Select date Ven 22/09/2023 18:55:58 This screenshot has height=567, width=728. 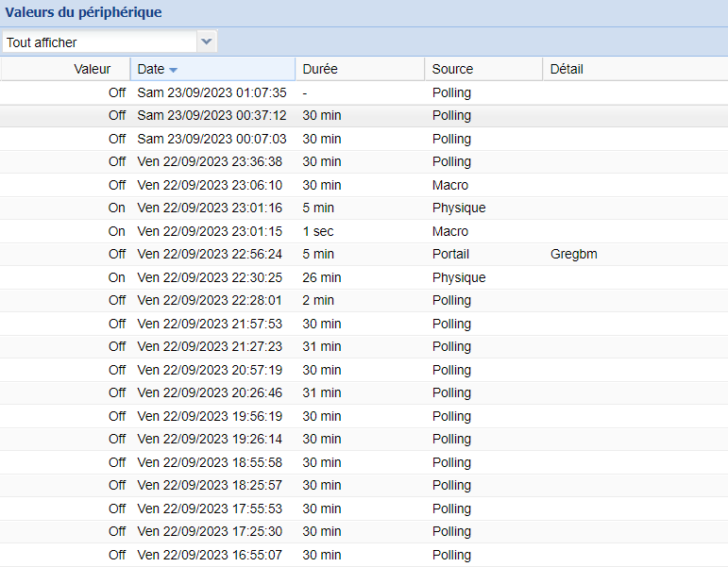[210, 462]
